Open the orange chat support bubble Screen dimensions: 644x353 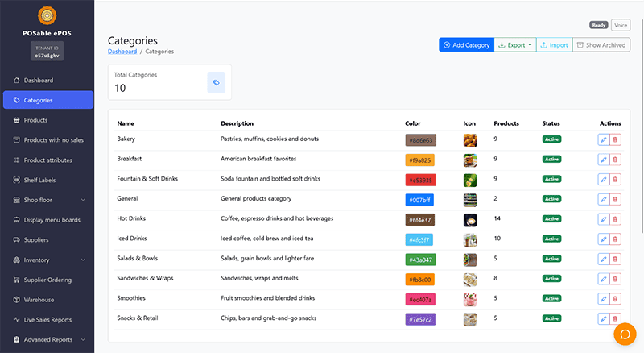[x=625, y=334]
